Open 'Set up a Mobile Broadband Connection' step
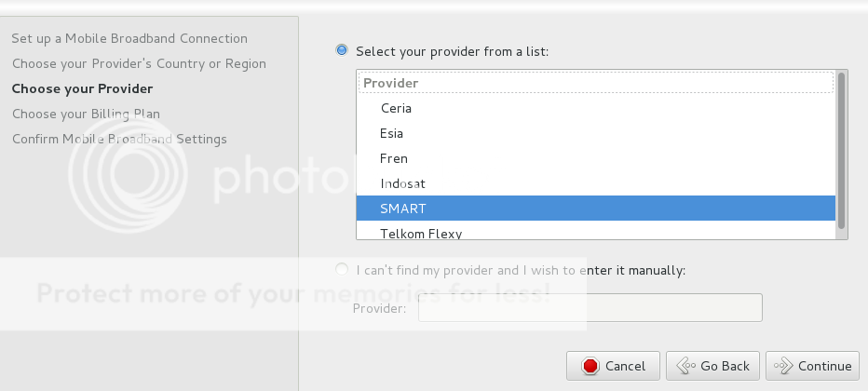This screenshot has width=868, height=391. tap(129, 39)
